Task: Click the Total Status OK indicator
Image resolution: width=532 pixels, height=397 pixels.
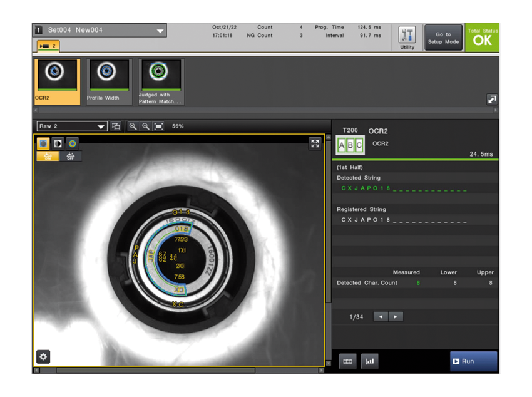Action: 482,38
